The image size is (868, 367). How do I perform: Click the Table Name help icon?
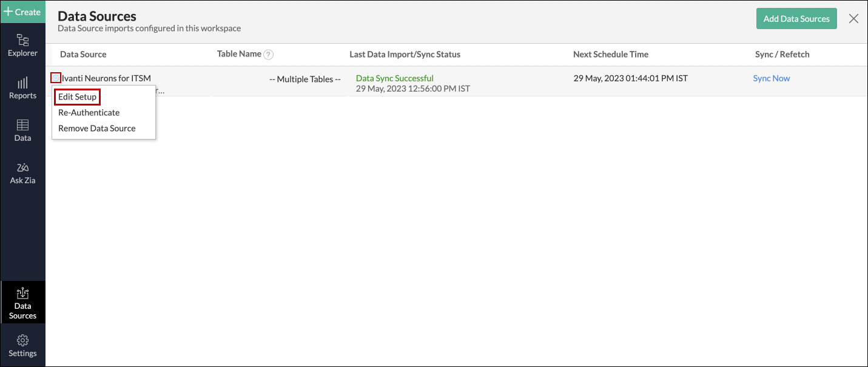tap(269, 54)
